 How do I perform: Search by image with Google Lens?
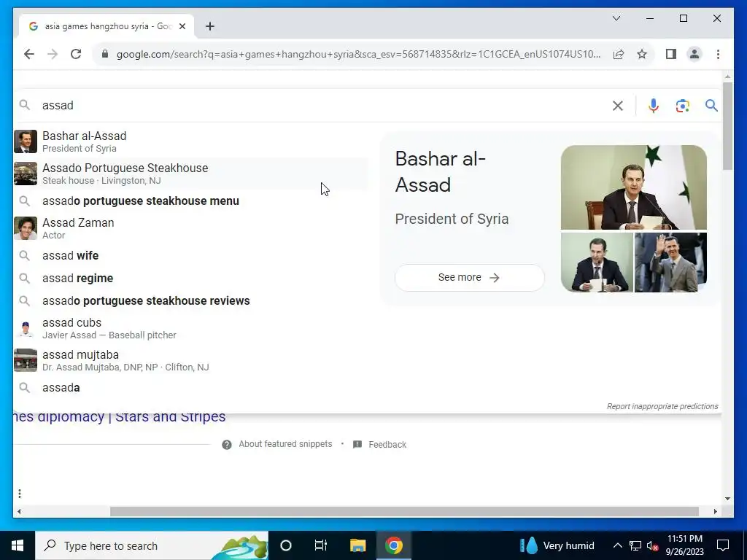[683, 106]
